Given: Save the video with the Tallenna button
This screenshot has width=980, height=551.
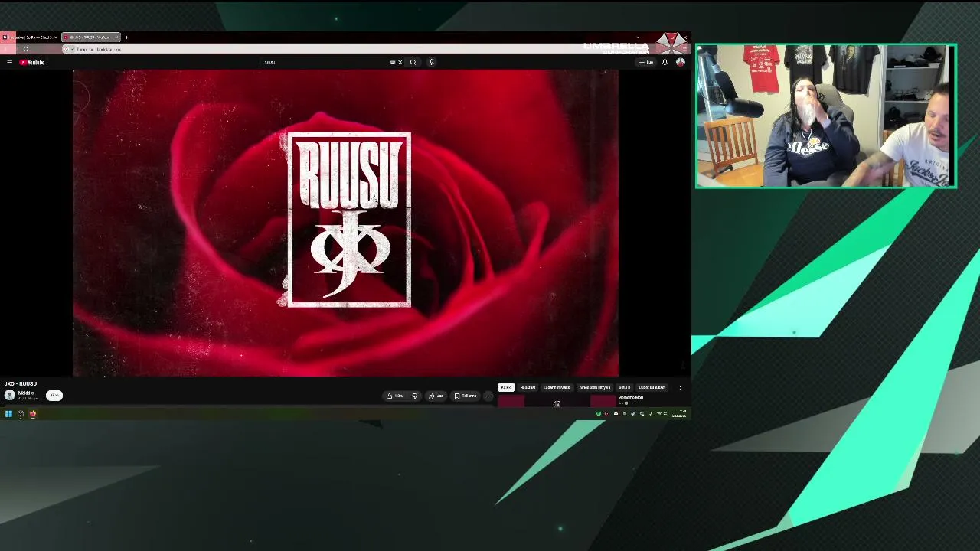Looking at the screenshot, I should tap(465, 396).
